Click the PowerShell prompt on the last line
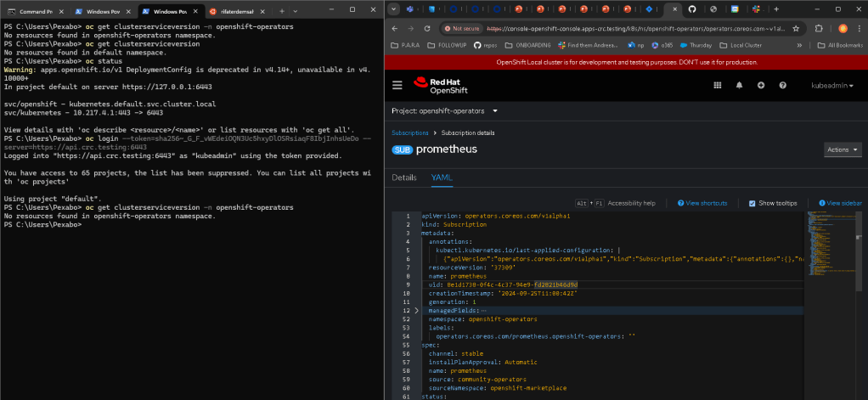Screen dimensions: 868x400 click(42, 224)
